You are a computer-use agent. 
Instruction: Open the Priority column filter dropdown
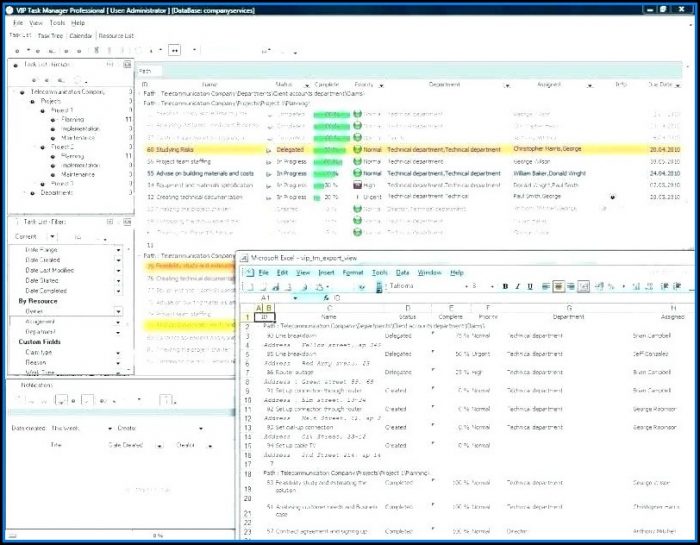[381, 85]
